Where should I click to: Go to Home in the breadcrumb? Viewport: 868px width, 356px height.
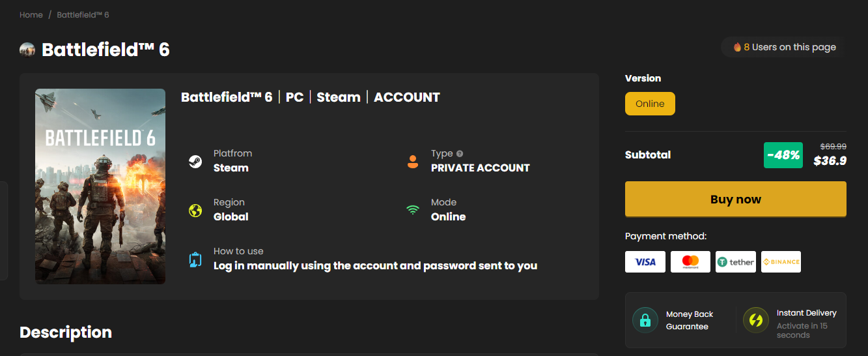31,14
